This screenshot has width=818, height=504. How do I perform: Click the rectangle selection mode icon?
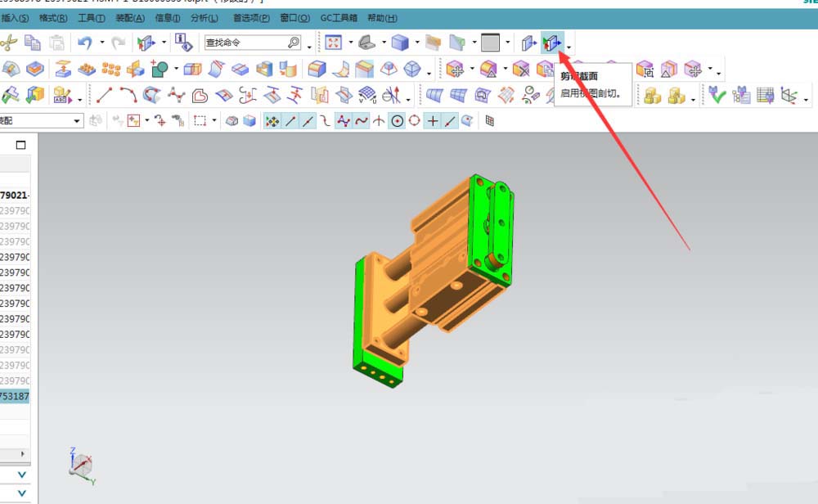(200, 121)
